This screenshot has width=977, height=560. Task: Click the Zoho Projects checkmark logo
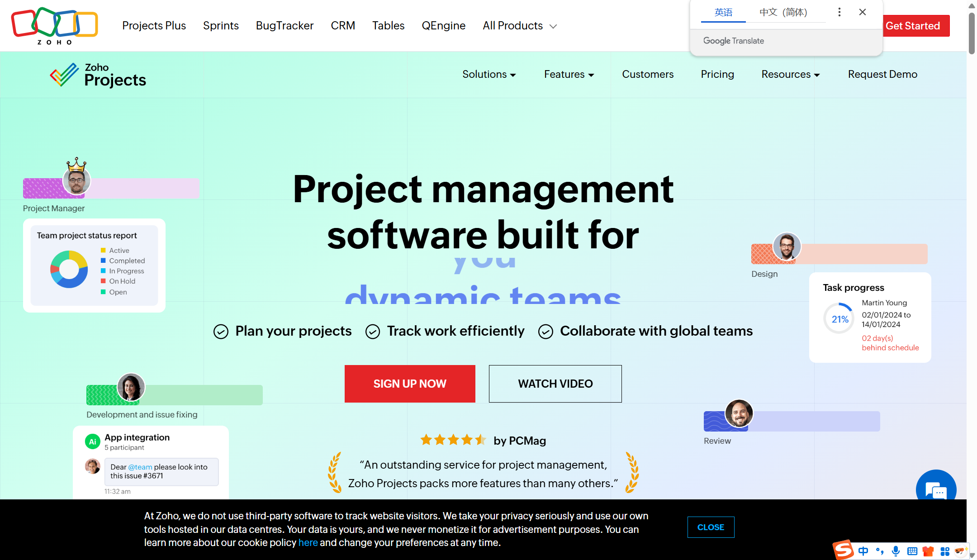coord(64,75)
